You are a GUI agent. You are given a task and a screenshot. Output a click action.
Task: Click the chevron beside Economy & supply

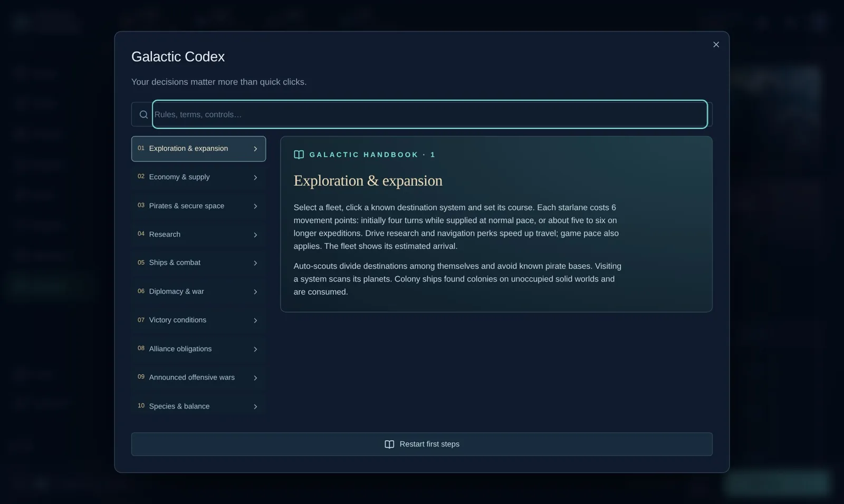(x=255, y=178)
